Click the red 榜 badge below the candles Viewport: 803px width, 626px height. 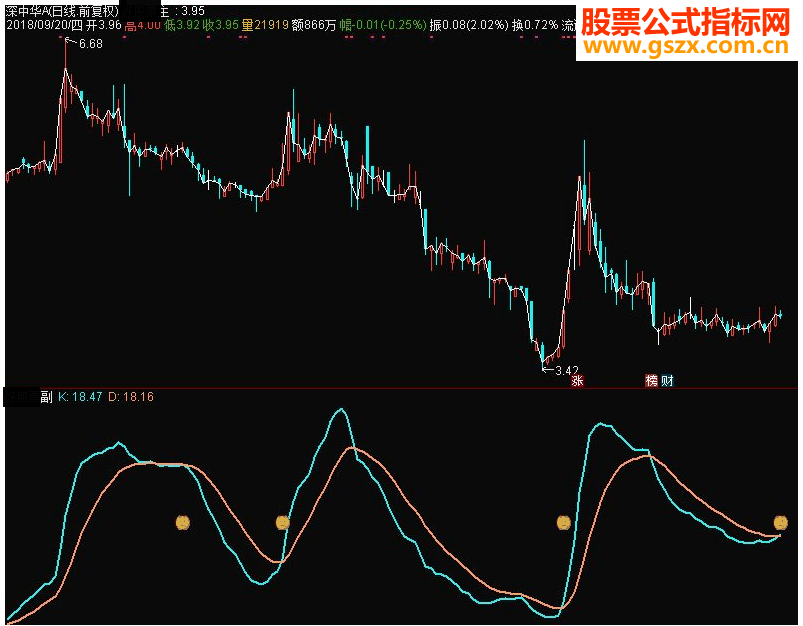(651, 381)
